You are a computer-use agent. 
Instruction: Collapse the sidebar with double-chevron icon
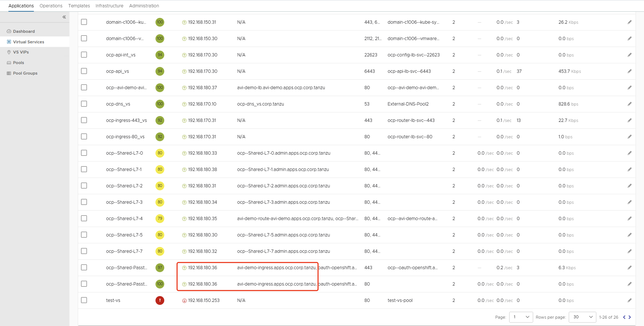coord(64,17)
